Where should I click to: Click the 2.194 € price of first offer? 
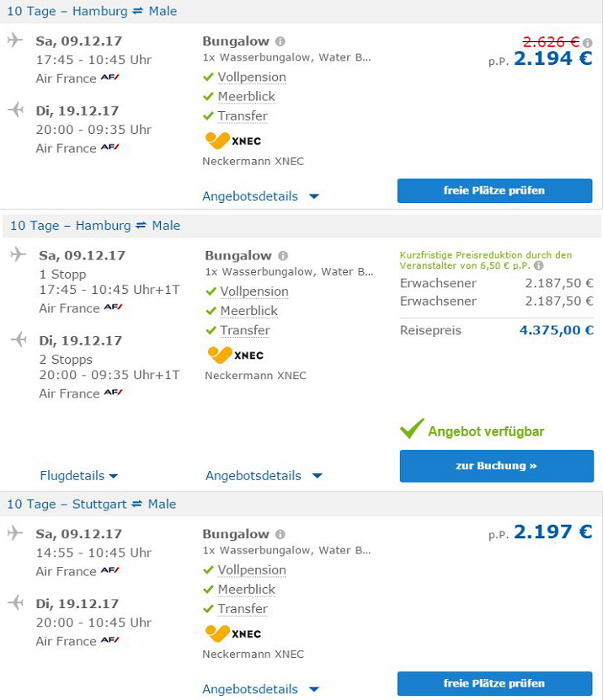pyautogui.click(x=552, y=59)
